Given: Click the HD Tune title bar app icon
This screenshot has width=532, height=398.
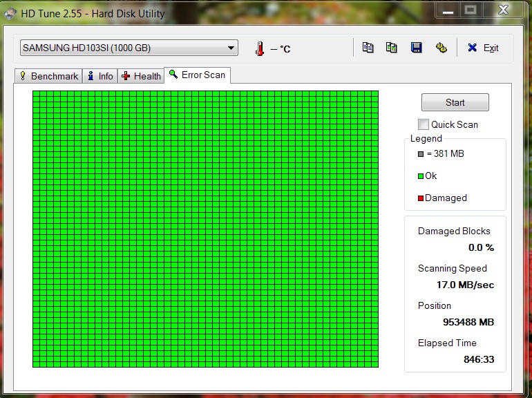Looking at the screenshot, I should [x=10, y=14].
